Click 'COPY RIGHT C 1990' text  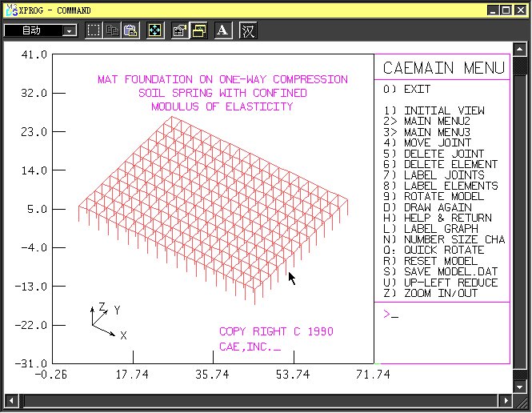click(276, 331)
